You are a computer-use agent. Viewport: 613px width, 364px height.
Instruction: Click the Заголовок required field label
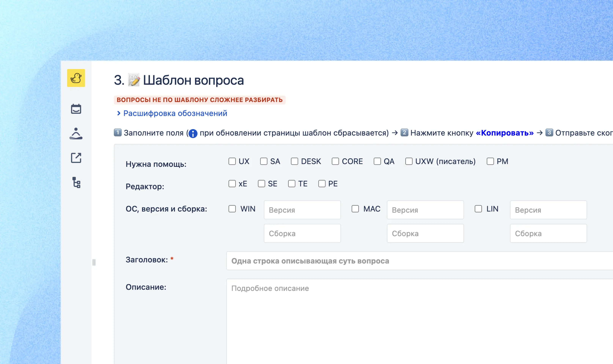(x=150, y=260)
